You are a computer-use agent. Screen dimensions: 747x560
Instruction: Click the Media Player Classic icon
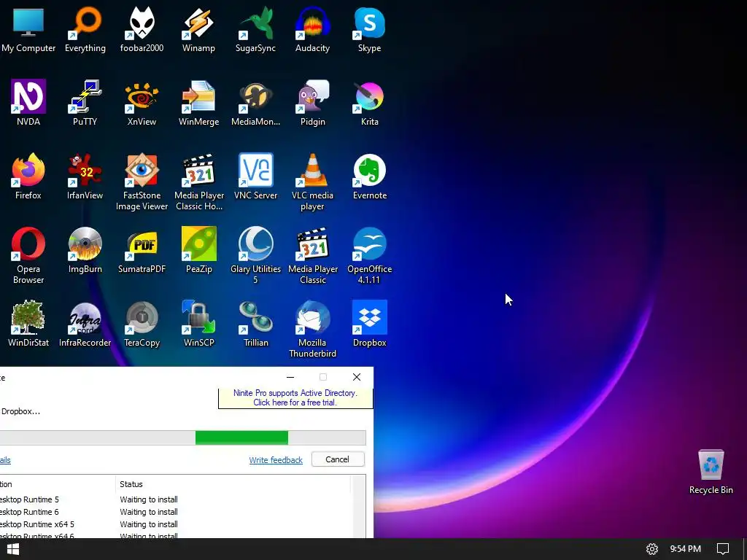pos(312,256)
